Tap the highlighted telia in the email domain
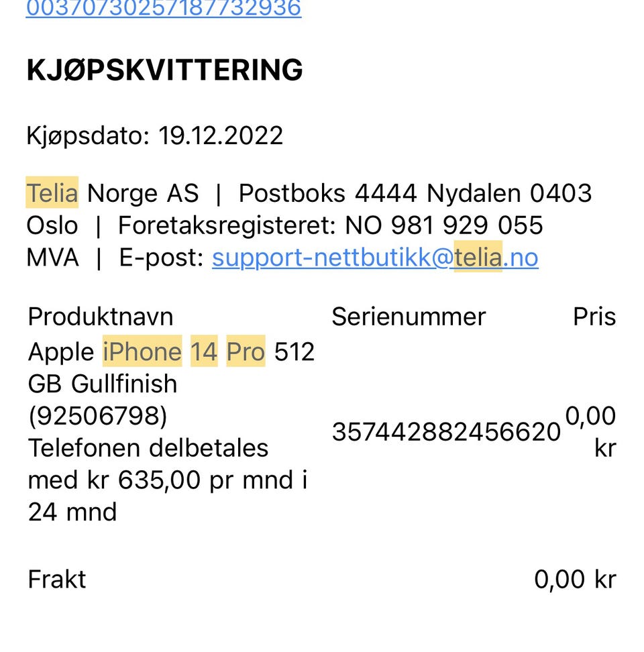The height and width of the screenshot is (652, 644). (x=478, y=256)
